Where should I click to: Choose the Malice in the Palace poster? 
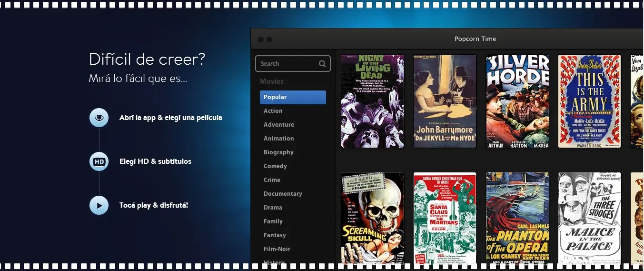[x=590, y=218]
